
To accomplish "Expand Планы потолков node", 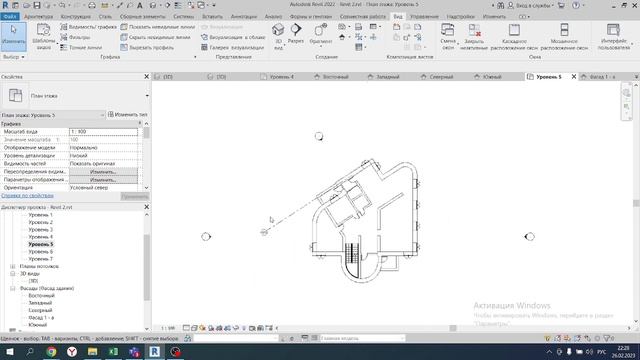I will coord(13,266).
